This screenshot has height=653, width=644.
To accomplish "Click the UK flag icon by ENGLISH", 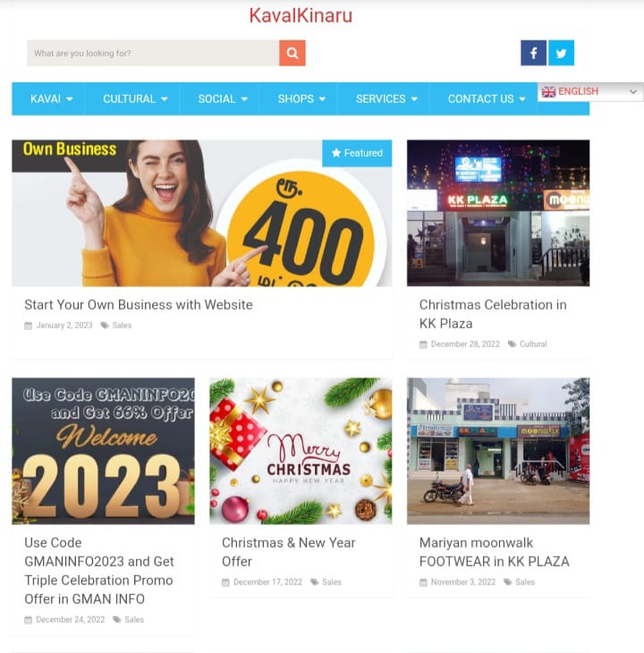I will pos(548,91).
